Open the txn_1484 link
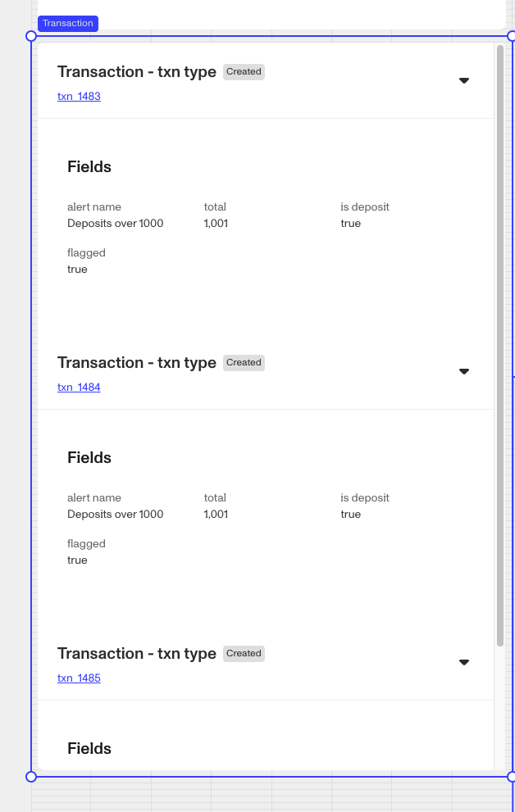 [x=79, y=388]
